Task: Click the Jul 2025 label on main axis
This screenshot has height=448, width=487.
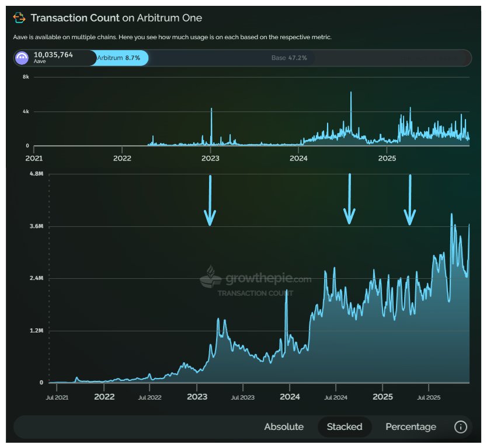Action: tap(429, 397)
